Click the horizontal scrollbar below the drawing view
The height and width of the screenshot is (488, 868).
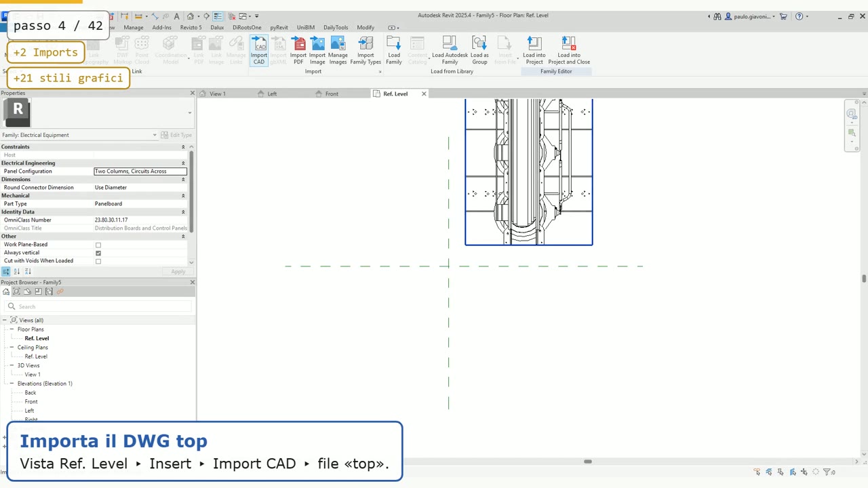point(588,462)
